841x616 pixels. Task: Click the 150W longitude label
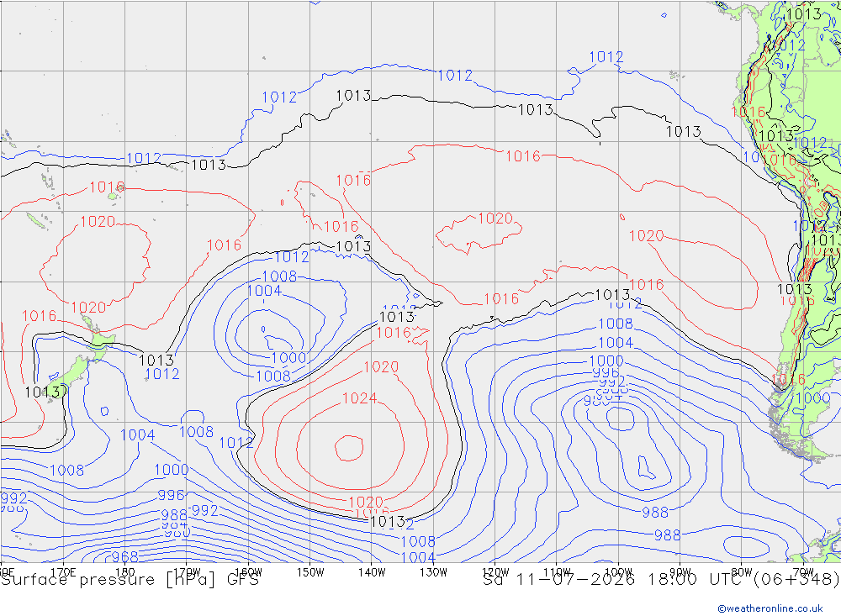(x=310, y=572)
